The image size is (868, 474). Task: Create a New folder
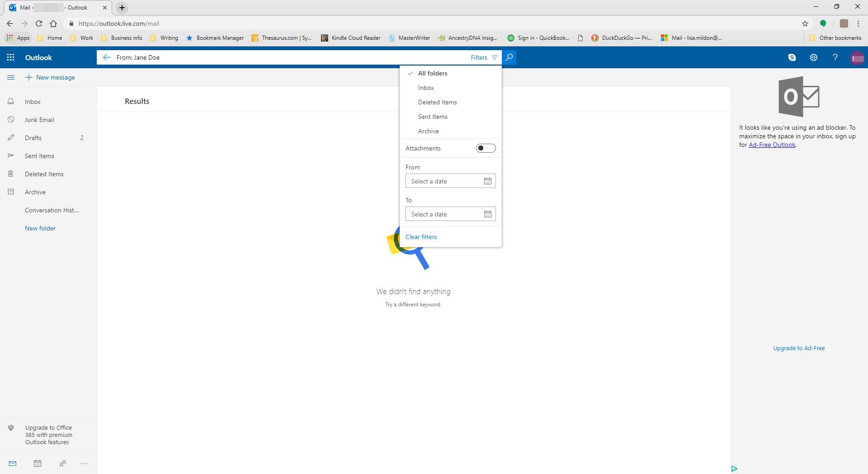(40, 228)
